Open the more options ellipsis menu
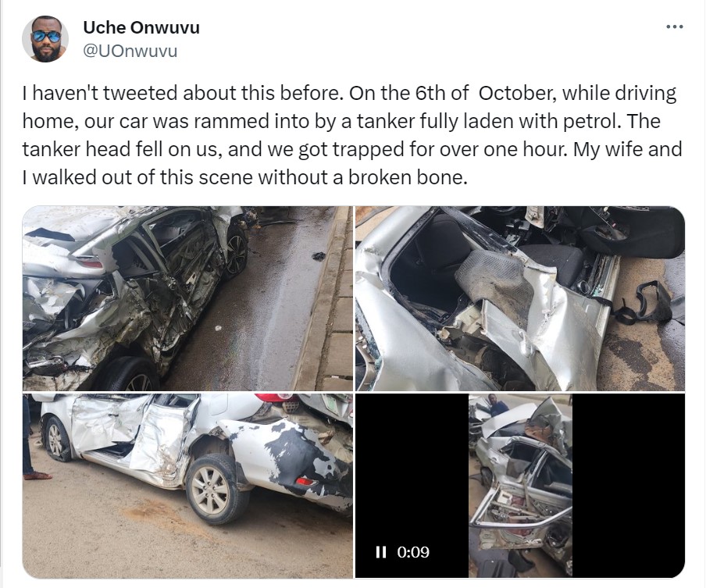Viewport: 706px width, 588px height. pos(675,27)
